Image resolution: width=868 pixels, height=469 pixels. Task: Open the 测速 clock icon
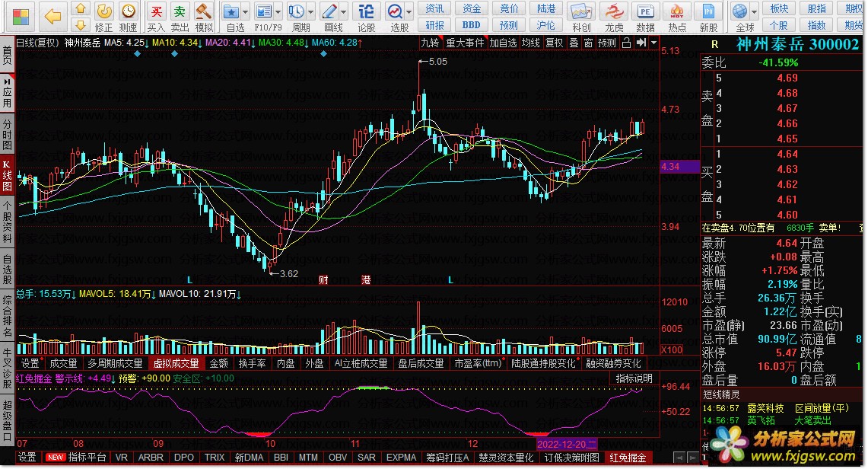coord(128,11)
